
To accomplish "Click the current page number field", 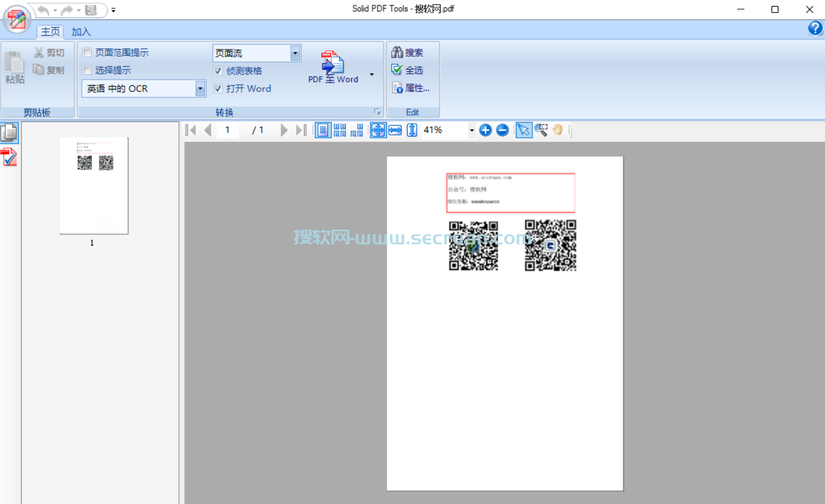I will [227, 130].
